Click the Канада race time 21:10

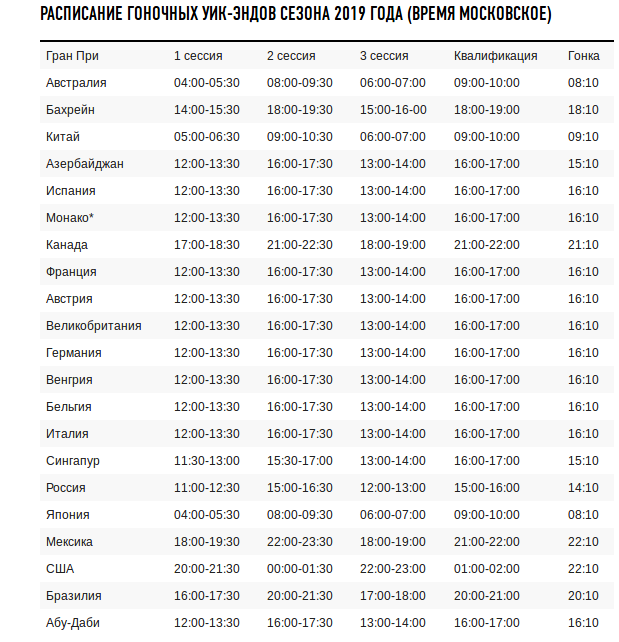pyautogui.click(x=583, y=245)
